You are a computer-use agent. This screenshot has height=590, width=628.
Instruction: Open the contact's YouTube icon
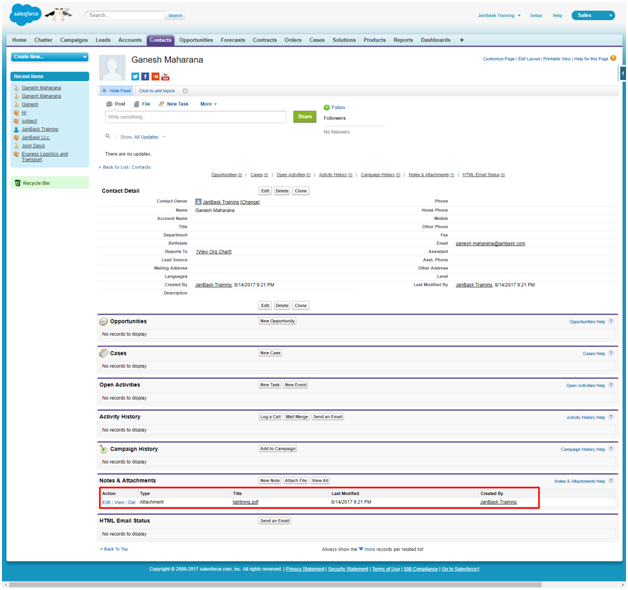tap(165, 77)
